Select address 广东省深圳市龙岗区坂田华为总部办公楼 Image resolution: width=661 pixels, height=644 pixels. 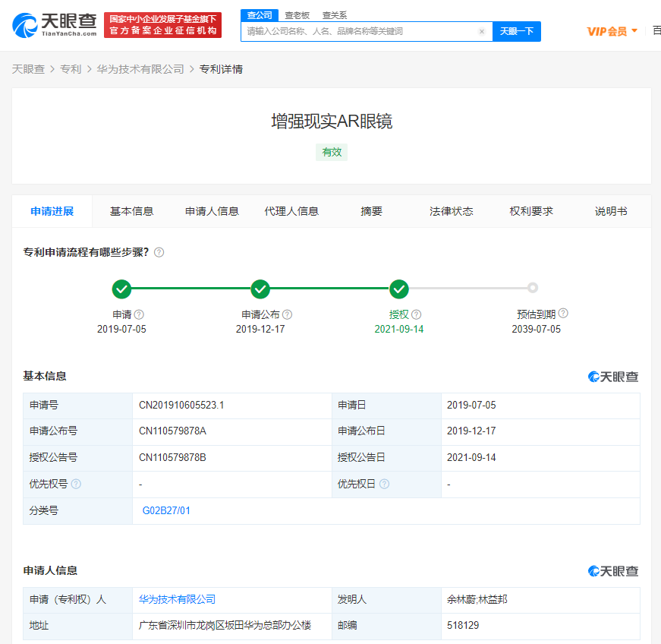(x=225, y=626)
